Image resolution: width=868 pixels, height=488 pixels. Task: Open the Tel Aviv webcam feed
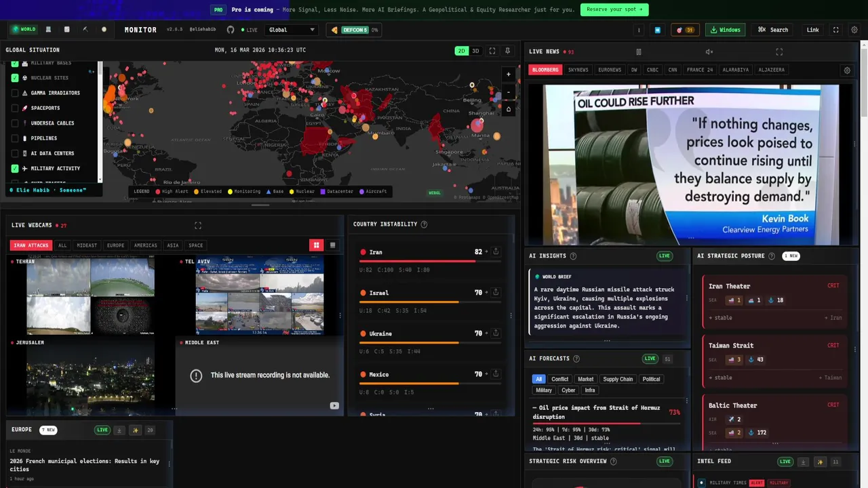click(259, 296)
